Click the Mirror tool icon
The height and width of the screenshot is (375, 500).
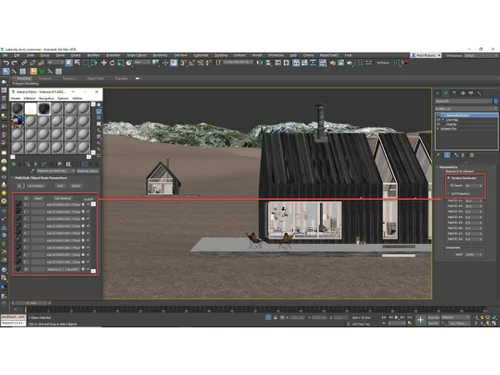pyautogui.click(x=260, y=63)
